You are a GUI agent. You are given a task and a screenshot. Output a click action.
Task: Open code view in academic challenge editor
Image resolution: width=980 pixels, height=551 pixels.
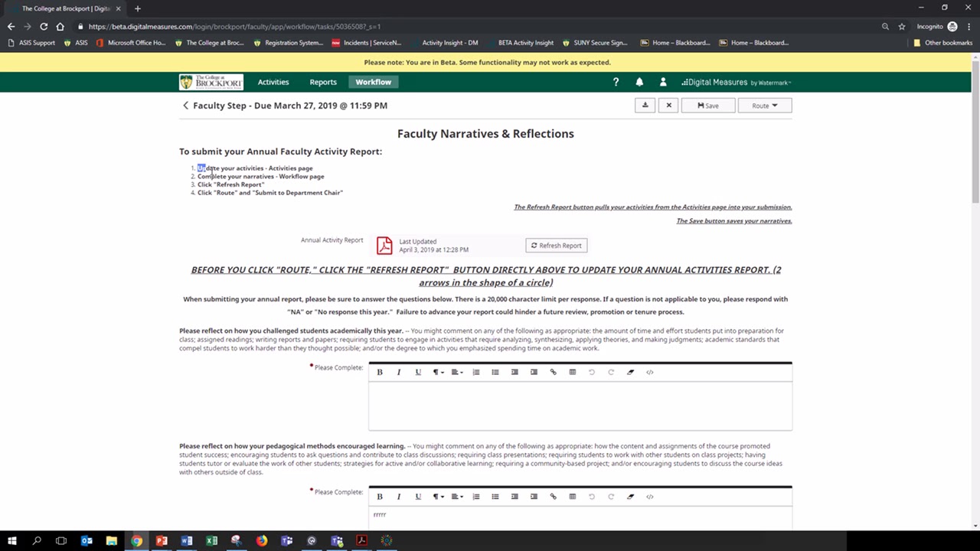pyautogui.click(x=650, y=372)
